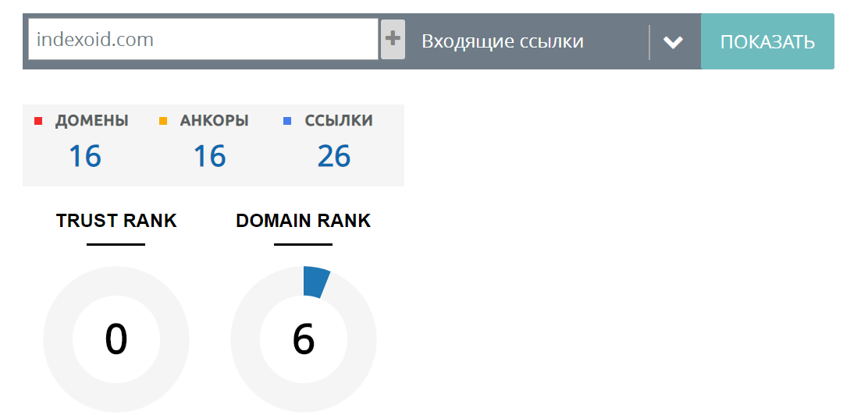Click the indexoid.com domain input field

click(203, 39)
